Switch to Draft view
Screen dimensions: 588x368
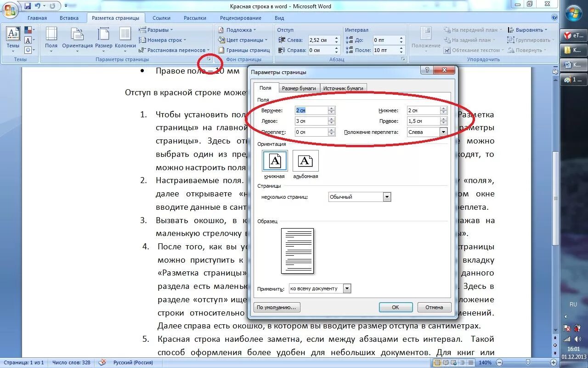pos(470,362)
